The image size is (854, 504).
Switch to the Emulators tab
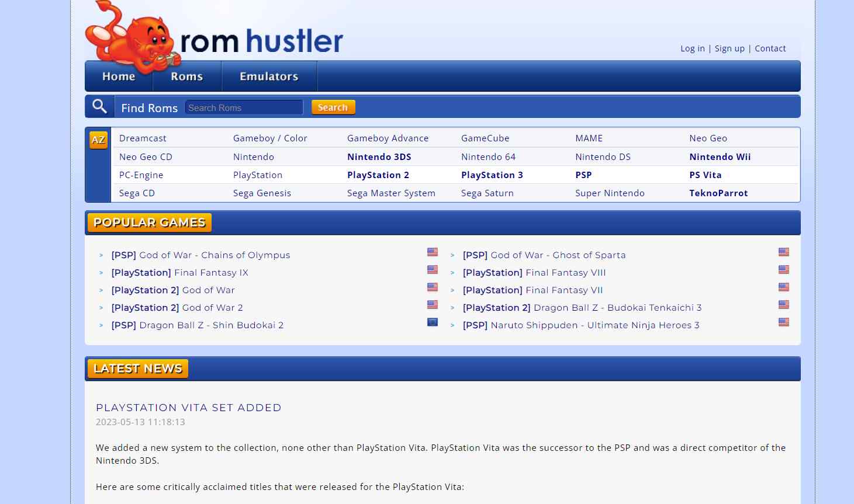pos(269,76)
